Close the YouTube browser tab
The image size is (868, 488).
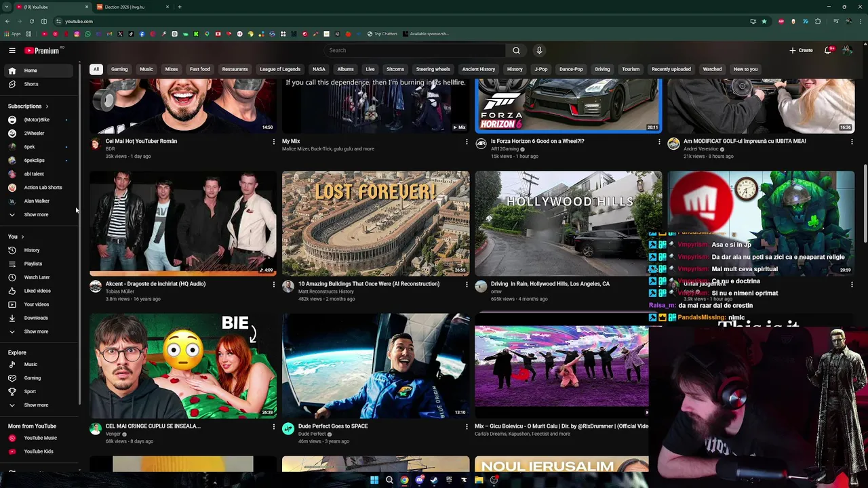[87, 7]
